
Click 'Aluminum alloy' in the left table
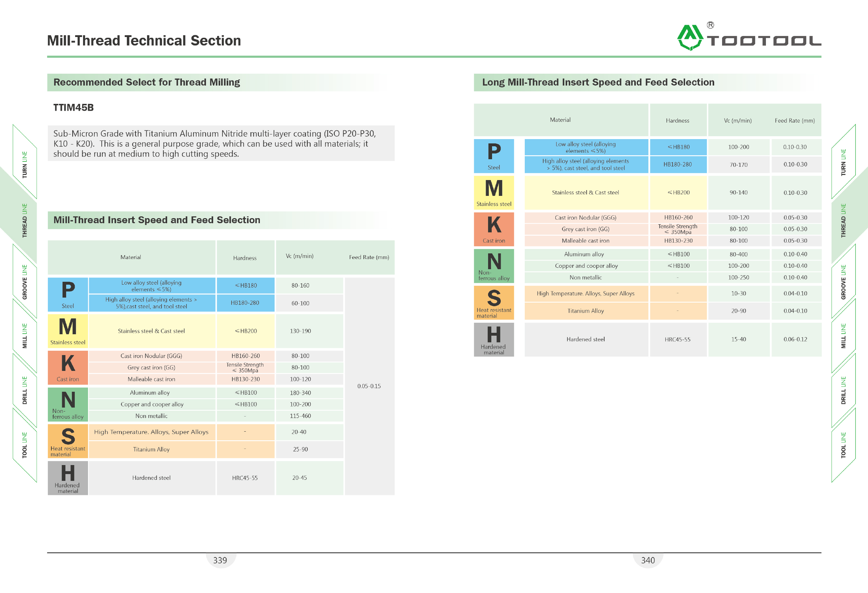coord(150,393)
